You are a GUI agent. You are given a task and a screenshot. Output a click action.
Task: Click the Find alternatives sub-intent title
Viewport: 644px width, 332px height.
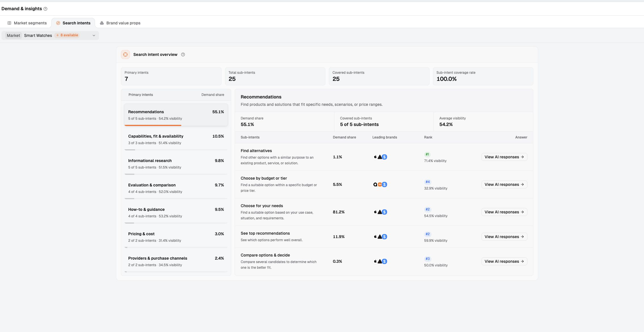pyautogui.click(x=256, y=151)
